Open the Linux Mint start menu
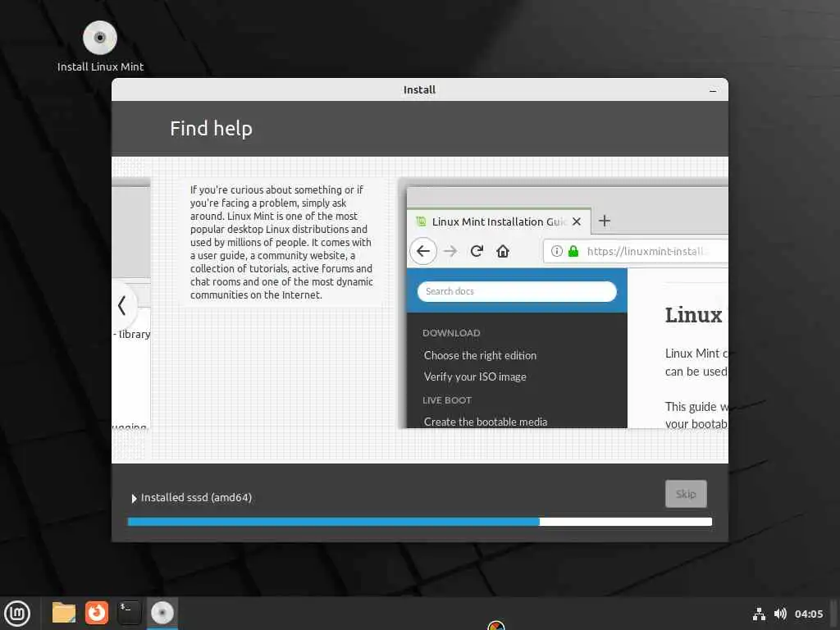Image resolution: width=840 pixels, height=630 pixels. (17, 614)
